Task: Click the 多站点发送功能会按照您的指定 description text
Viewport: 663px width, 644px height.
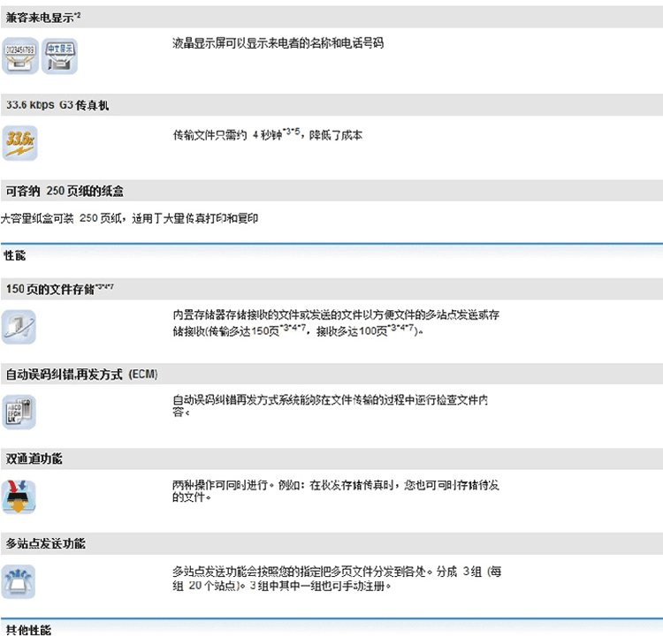Action: point(337,579)
